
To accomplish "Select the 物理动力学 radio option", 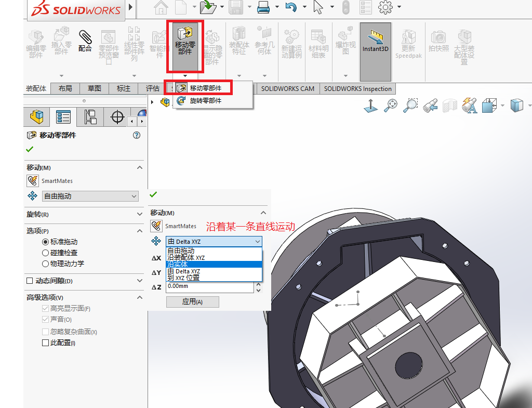I will [x=46, y=264].
